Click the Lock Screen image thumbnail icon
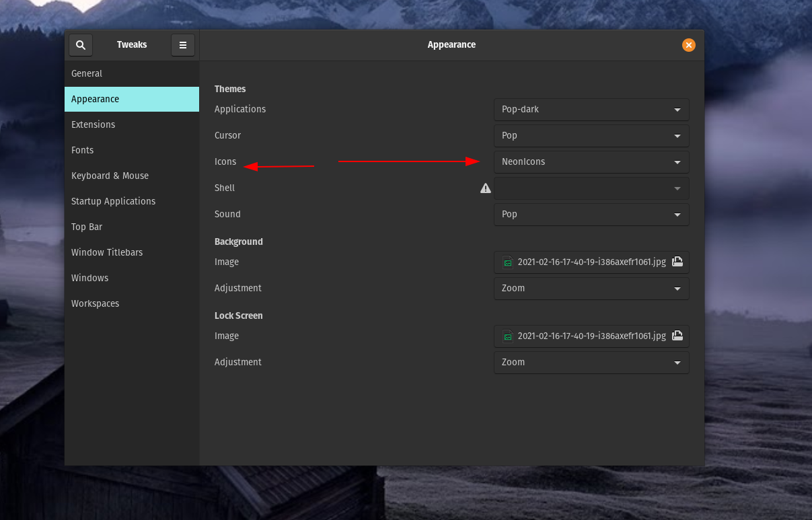812x520 pixels. (508, 336)
